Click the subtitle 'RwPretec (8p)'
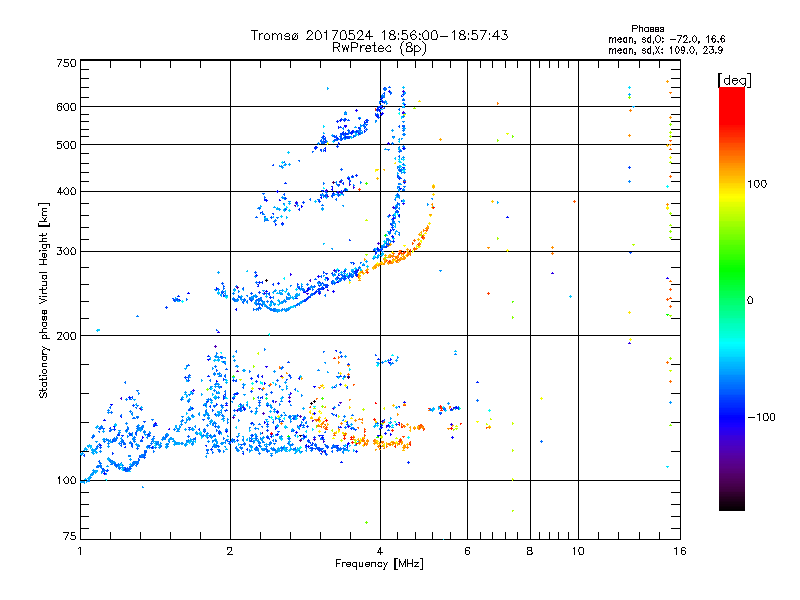This screenshot has height=600, width=800. [x=379, y=48]
